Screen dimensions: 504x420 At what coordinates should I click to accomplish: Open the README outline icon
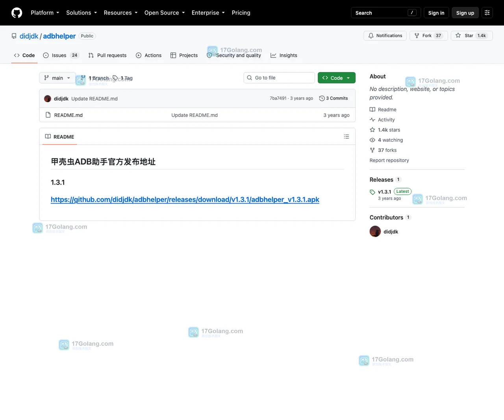346,137
